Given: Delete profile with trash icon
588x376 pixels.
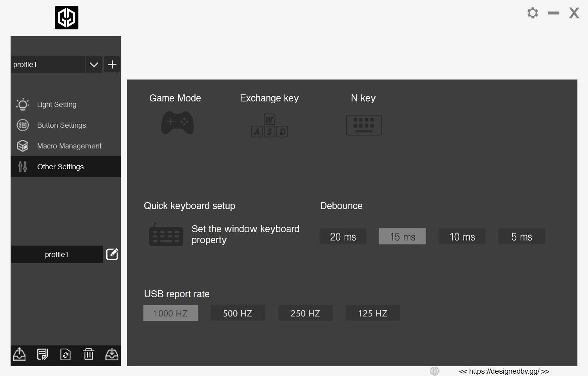Looking at the screenshot, I should [89, 354].
